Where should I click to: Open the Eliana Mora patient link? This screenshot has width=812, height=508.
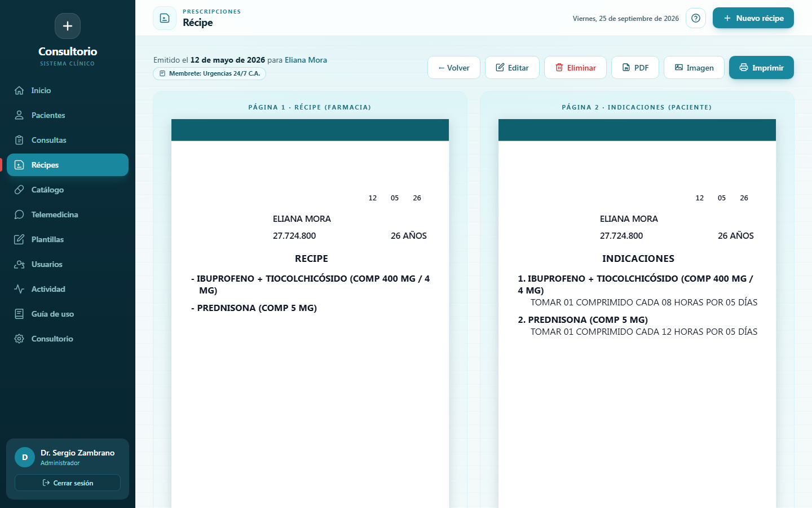pyautogui.click(x=306, y=60)
